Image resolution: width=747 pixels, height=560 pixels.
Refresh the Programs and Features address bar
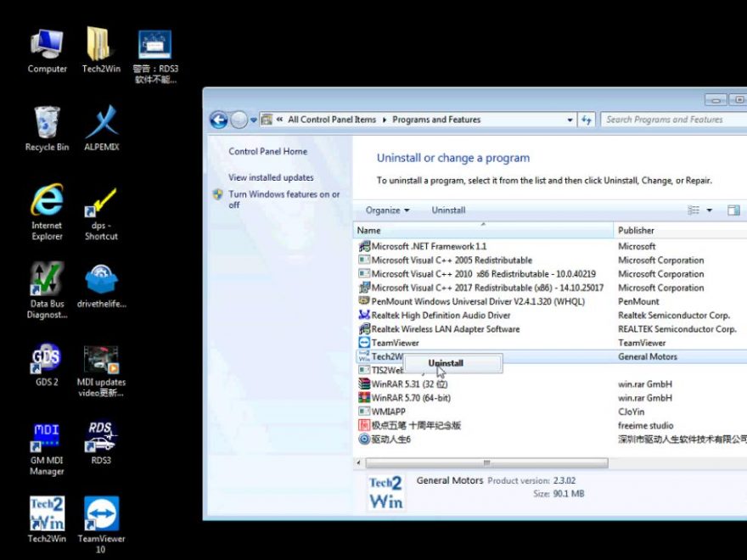point(587,120)
